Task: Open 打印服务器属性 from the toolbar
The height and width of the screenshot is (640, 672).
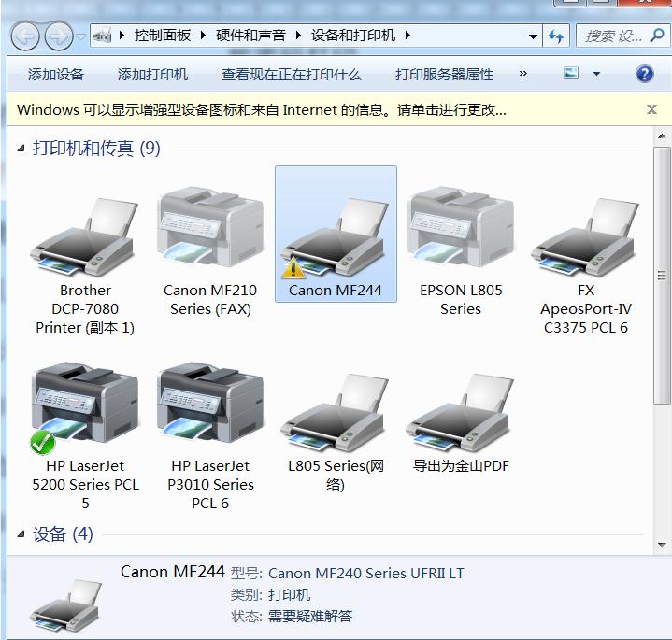Action: tap(444, 75)
